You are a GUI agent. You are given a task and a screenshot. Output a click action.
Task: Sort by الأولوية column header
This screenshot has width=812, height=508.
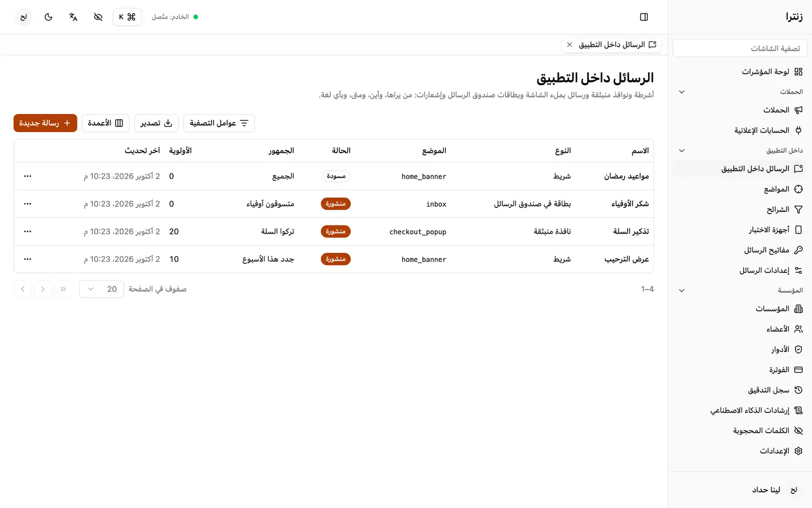point(180,151)
